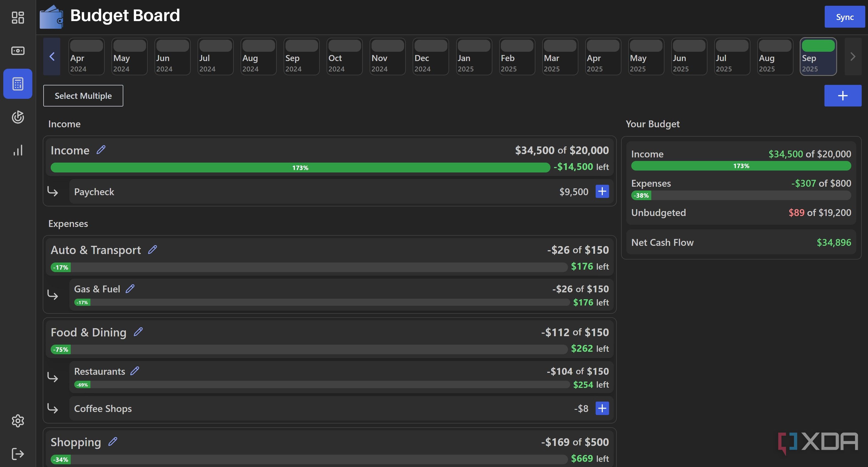This screenshot has height=467, width=868.
Task: Click the Coffee Shops row
Action: pyautogui.click(x=341, y=408)
